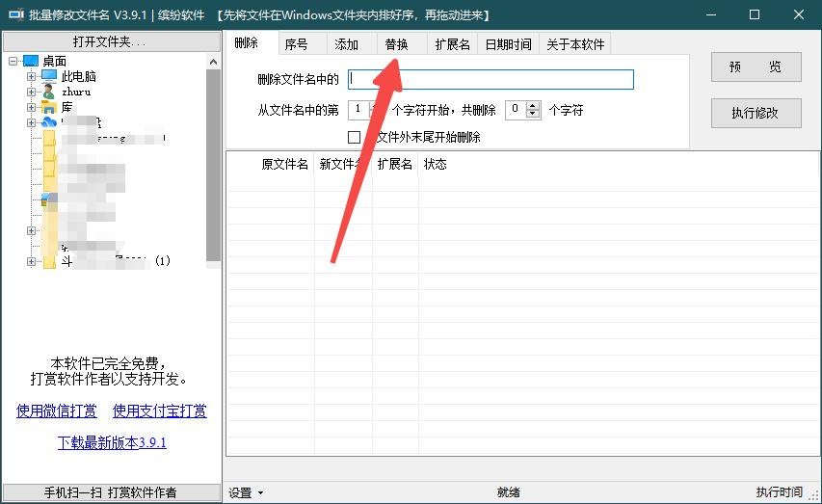Click the app icon in the title bar
Viewport: 822px width, 504px height.
[x=16, y=14]
